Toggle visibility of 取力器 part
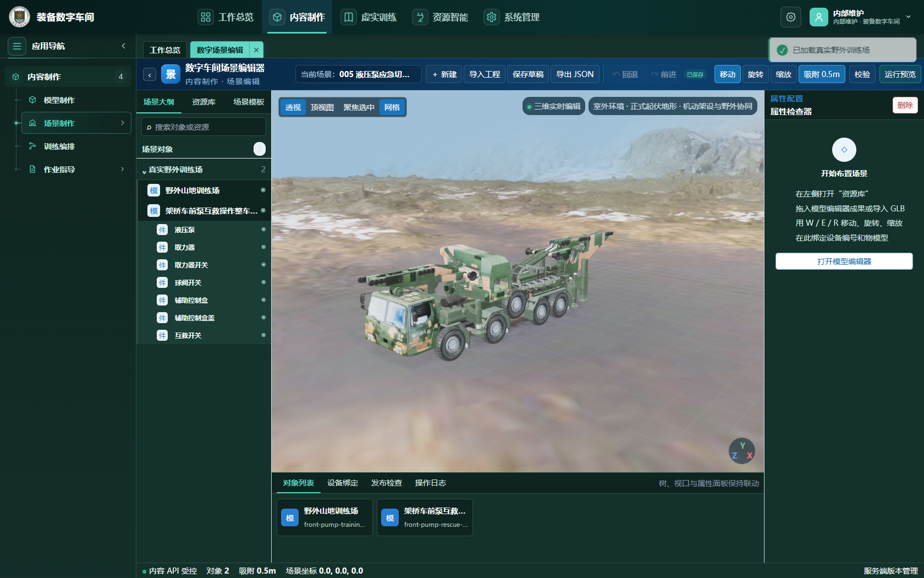Screen dimensions: 924x578 pyautogui.click(x=263, y=247)
